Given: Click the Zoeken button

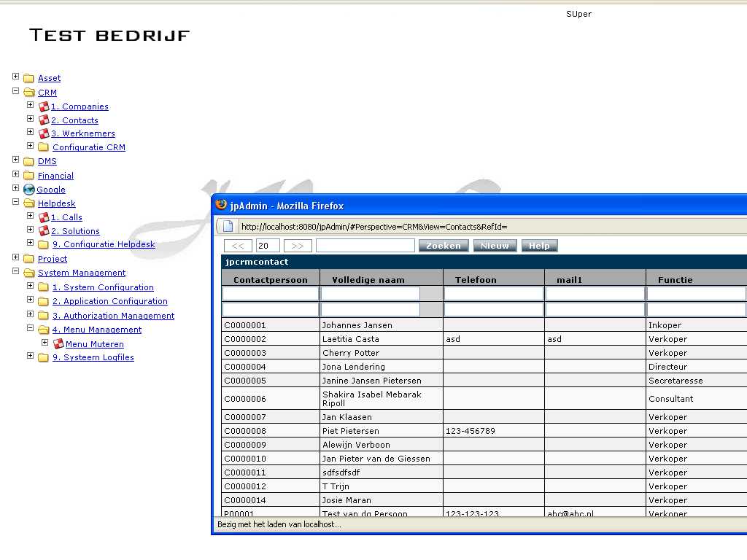Looking at the screenshot, I should (x=444, y=246).
